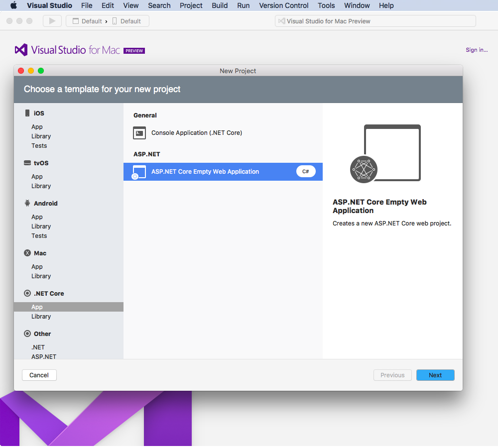Click the template preview illustration

pyautogui.click(x=385, y=154)
